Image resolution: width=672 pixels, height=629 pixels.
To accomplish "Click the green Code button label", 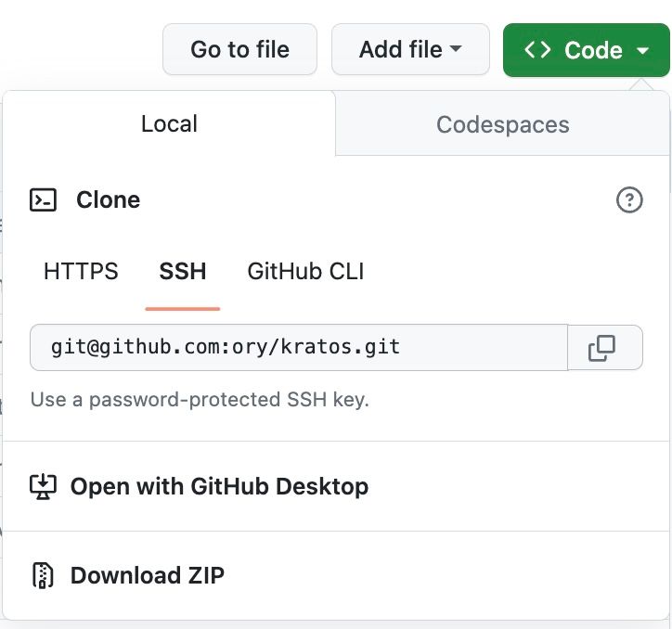I will 592,50.
